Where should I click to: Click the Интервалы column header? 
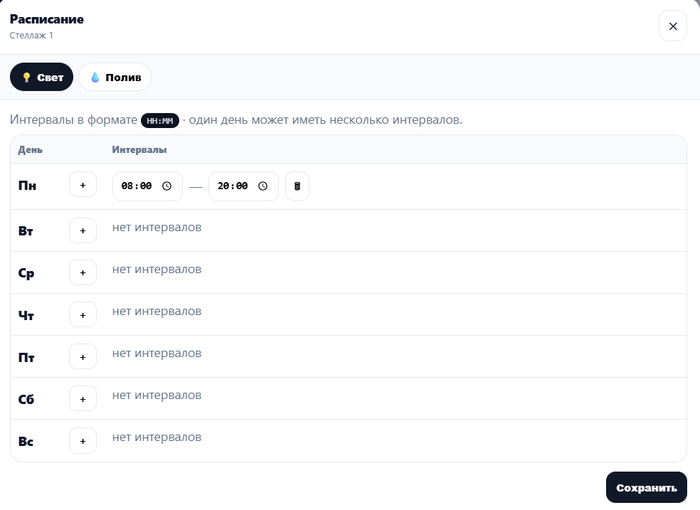coord(139,150)
